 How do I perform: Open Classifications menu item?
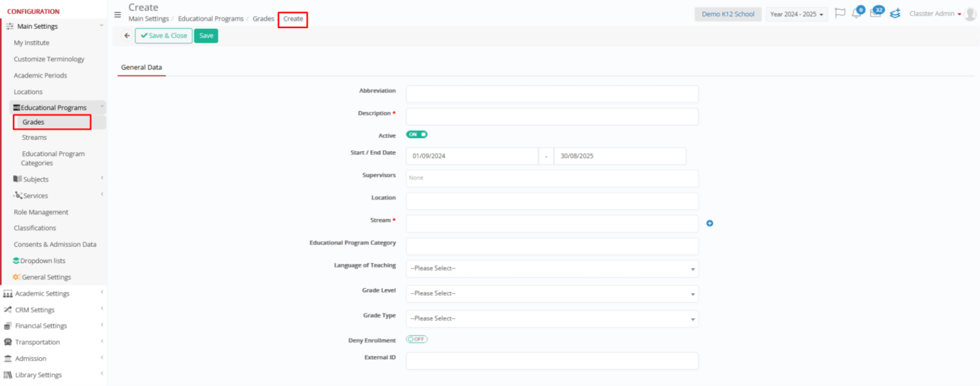[35, 228]
